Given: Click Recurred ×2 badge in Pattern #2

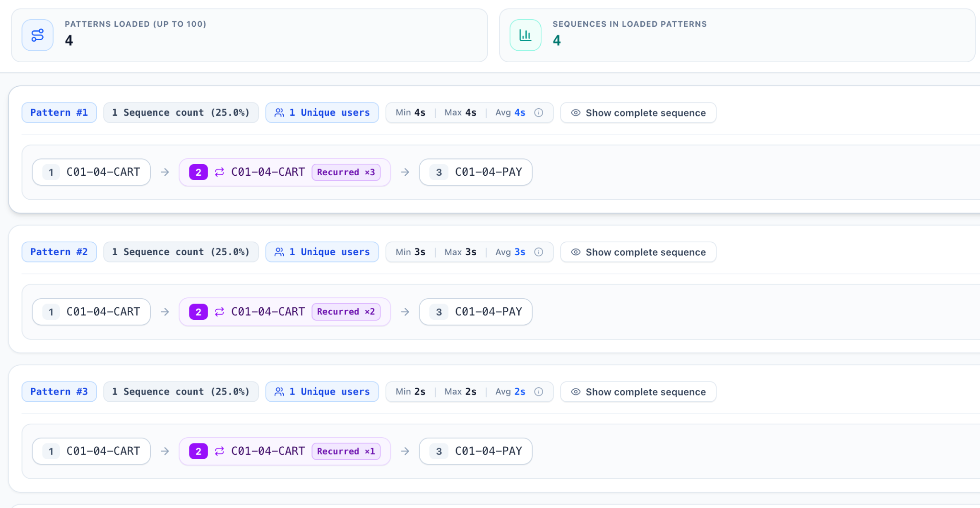Looking at the screenshot, I should pos(346,312).
